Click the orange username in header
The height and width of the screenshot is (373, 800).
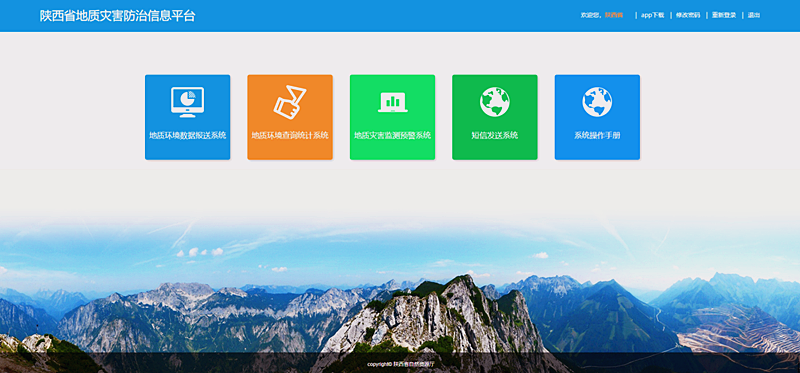[x=614, y=15]
